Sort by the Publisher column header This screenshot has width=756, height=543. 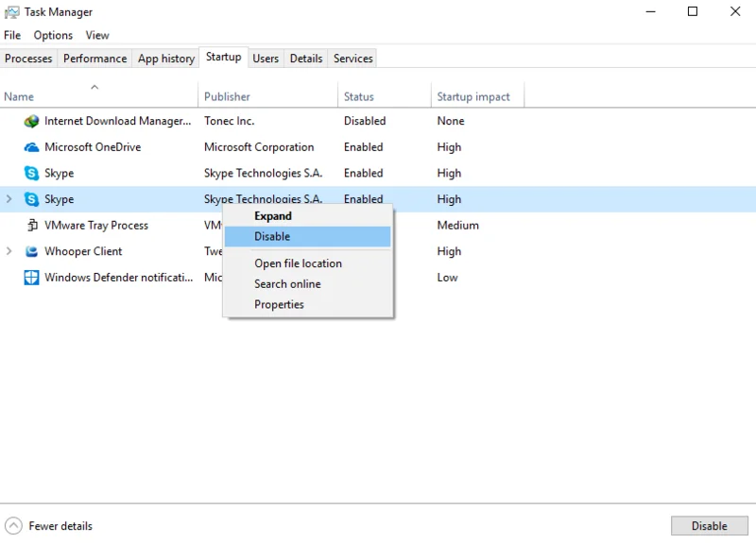tap(268, 96)
